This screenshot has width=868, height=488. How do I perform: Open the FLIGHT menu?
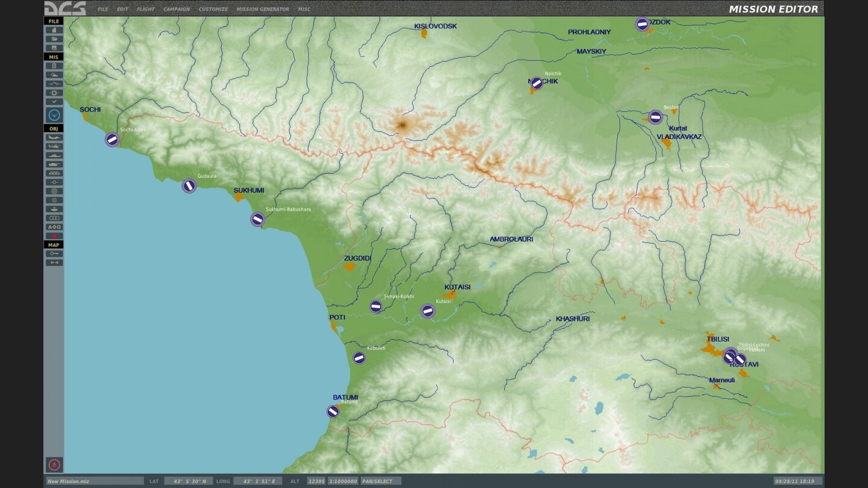click(146, 9)
